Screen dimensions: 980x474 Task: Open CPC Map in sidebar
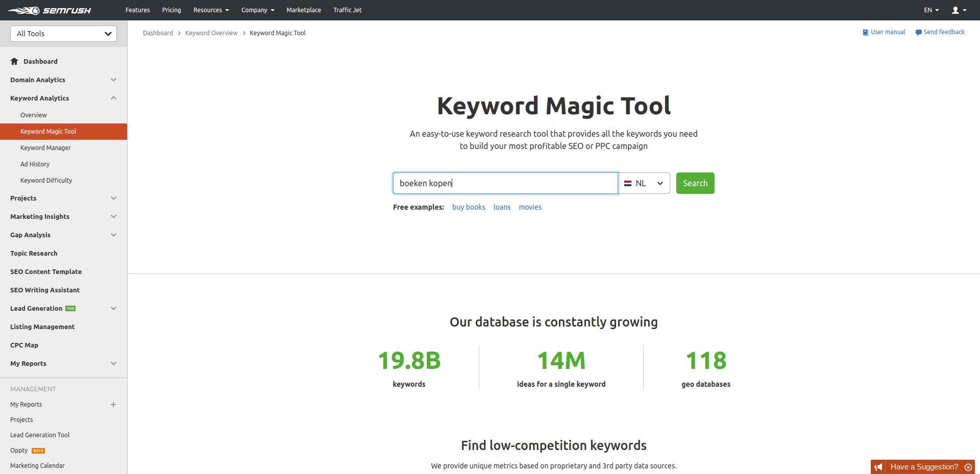click(24, 345)
